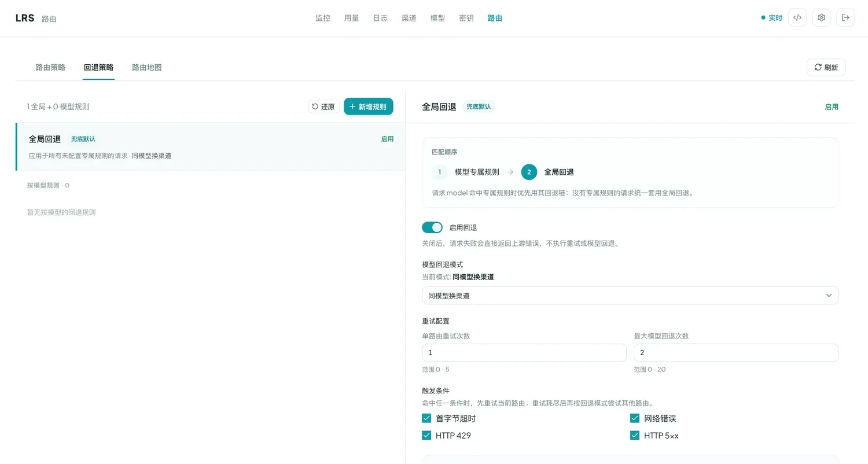The width and height of the screenshot is (868, 464).
Task: Click the 1 全局 + 0 模型规则 summary
Action: [x=58, y=107]
